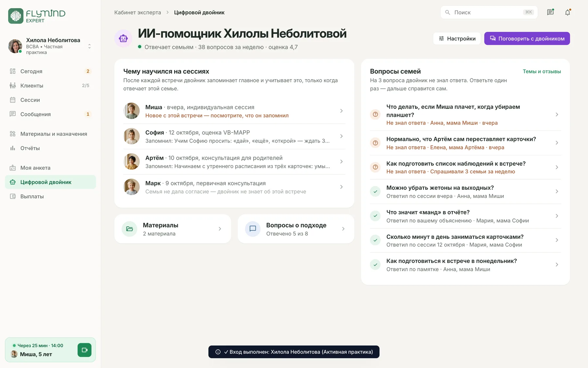This screenshot has height=368, width=588.
Task: Click the Настройки button
Action: pos(457,38)
